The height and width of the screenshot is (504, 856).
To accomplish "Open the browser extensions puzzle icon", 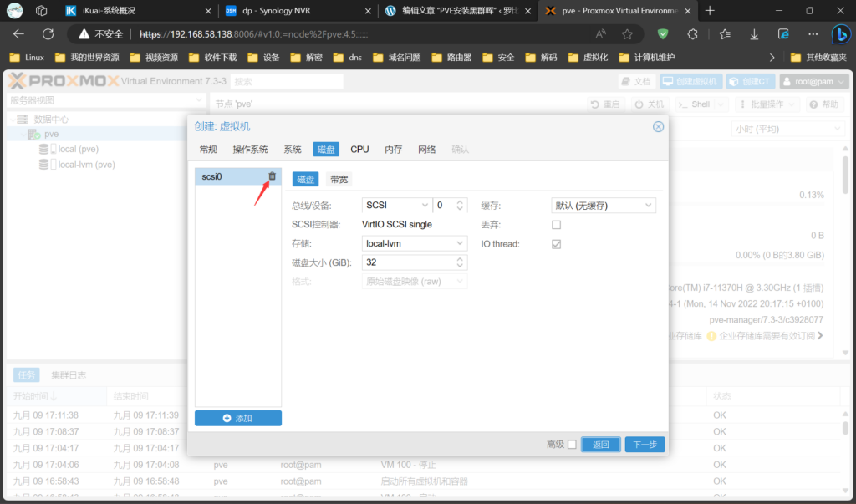I will pos(692,34).
